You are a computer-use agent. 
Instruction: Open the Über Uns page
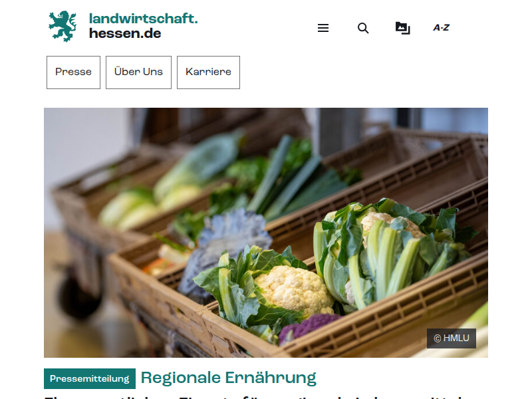(138, 72)
